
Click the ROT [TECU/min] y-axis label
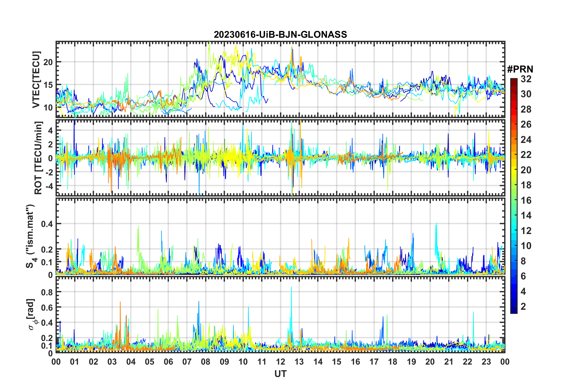(x=38, y=158)
